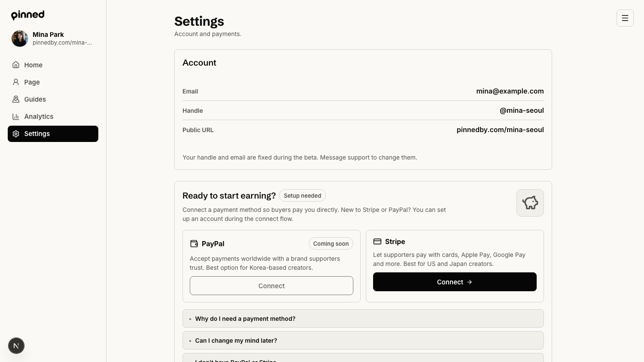Click the PayPal wallet icon
644x362 pixels.
pyautogui.click(x=194, y=244)
